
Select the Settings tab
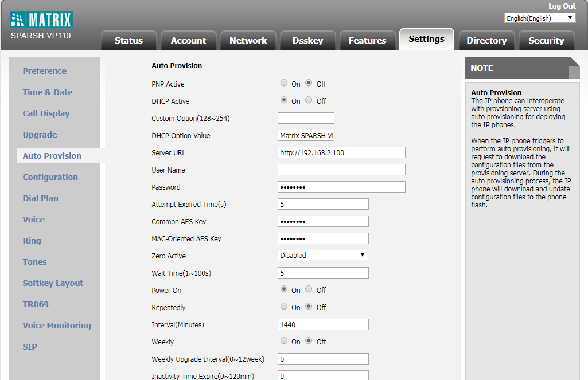(x=426, y=39)
